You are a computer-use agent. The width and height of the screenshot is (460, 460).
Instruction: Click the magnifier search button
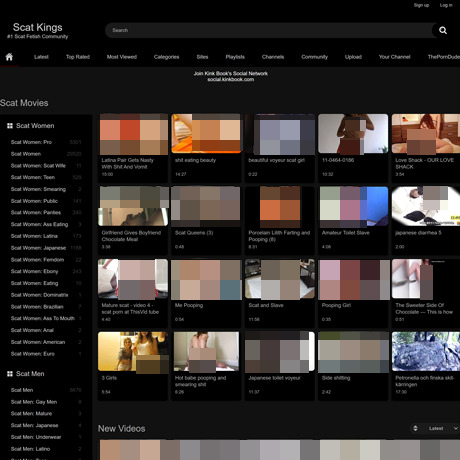tap(443, 30)
